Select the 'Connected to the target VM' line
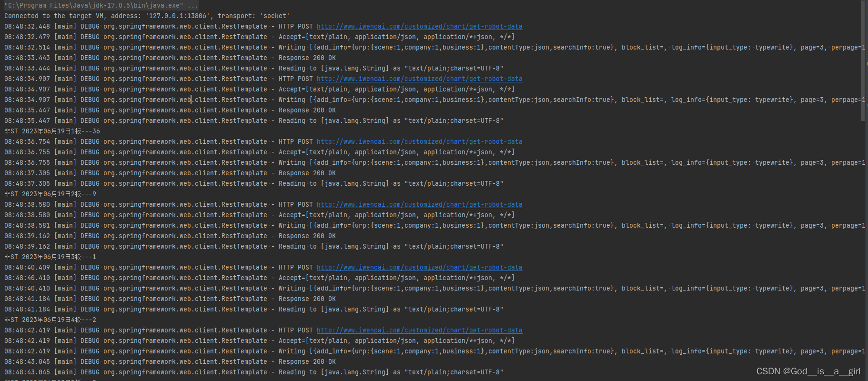The image size is (868, 381). pos(147,16)
